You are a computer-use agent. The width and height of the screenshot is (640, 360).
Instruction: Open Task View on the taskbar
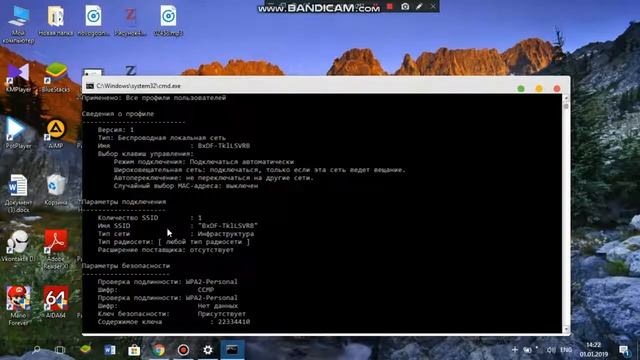point(60,350)
